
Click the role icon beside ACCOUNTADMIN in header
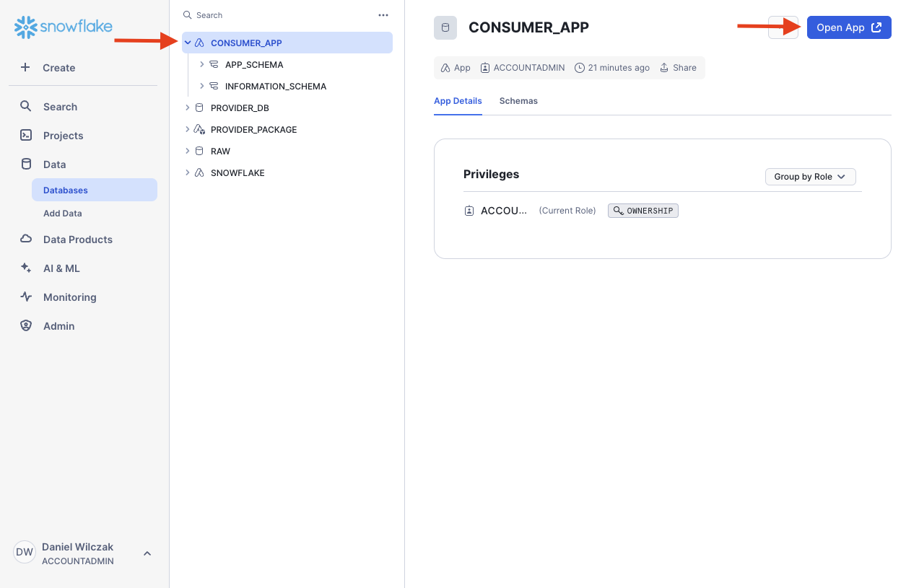(x=485, y=68)
